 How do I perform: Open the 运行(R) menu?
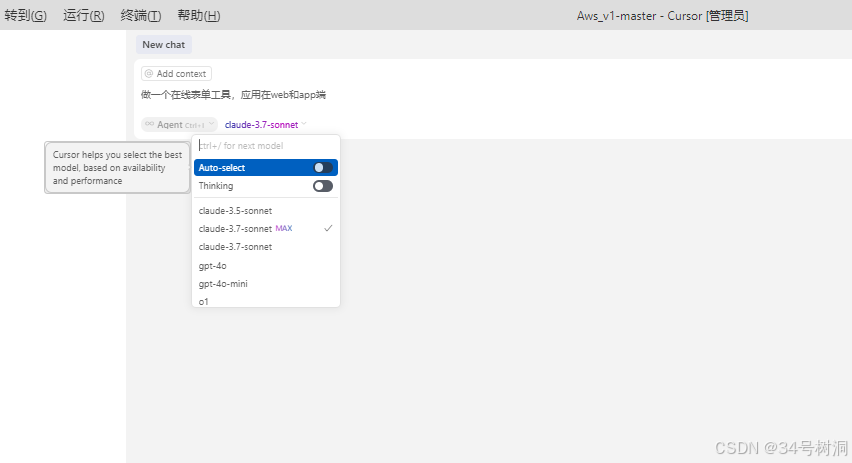click(x=83, y=16)
